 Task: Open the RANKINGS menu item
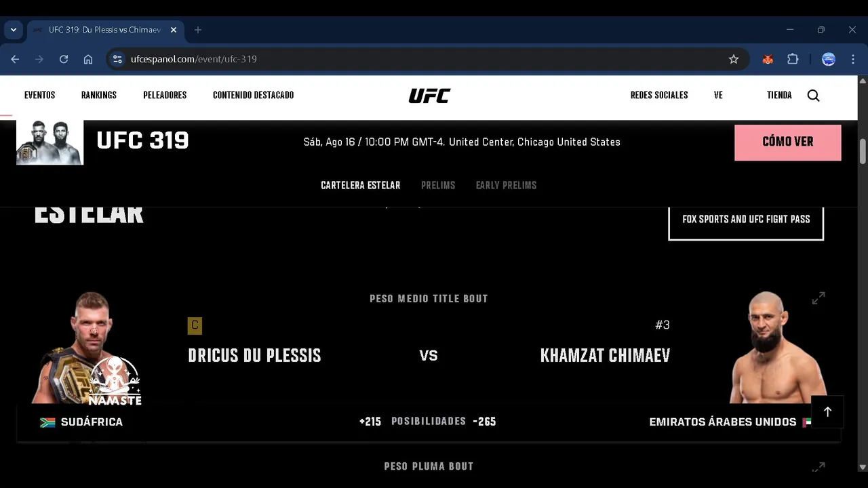[99, 96]
